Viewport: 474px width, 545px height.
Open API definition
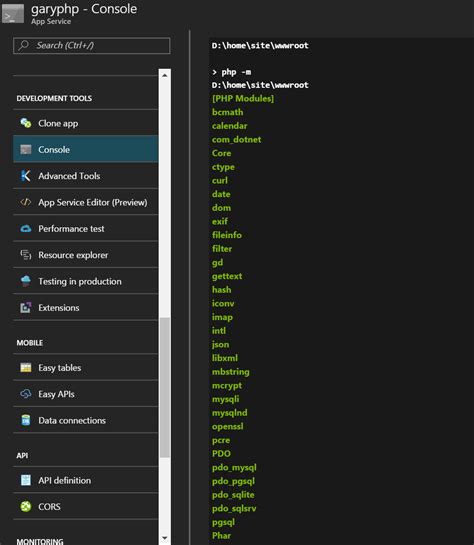pos(85,480)
